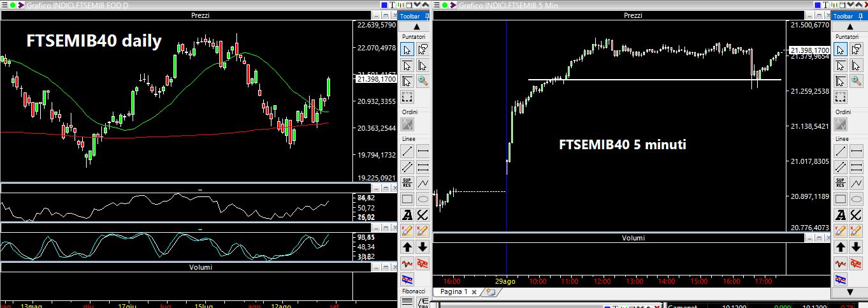
Task: Click price label 21.398,1700 on daily chart
Action: click(x=377, y=79)
